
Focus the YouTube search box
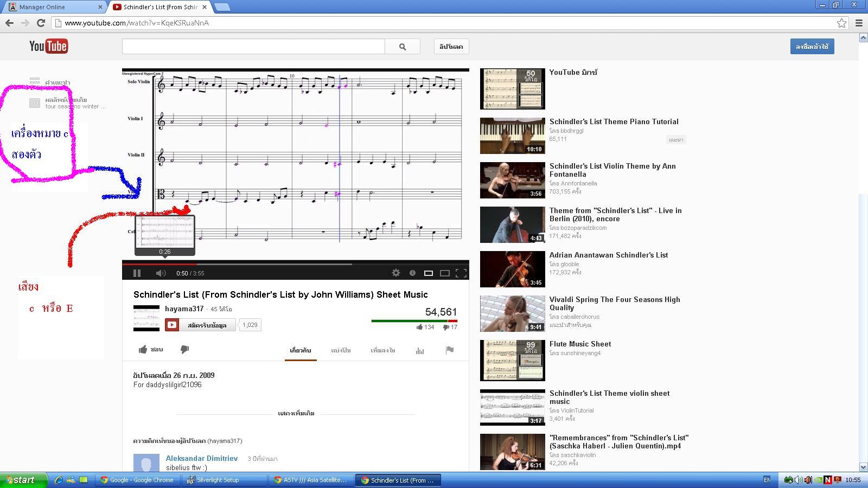point(253,47)
